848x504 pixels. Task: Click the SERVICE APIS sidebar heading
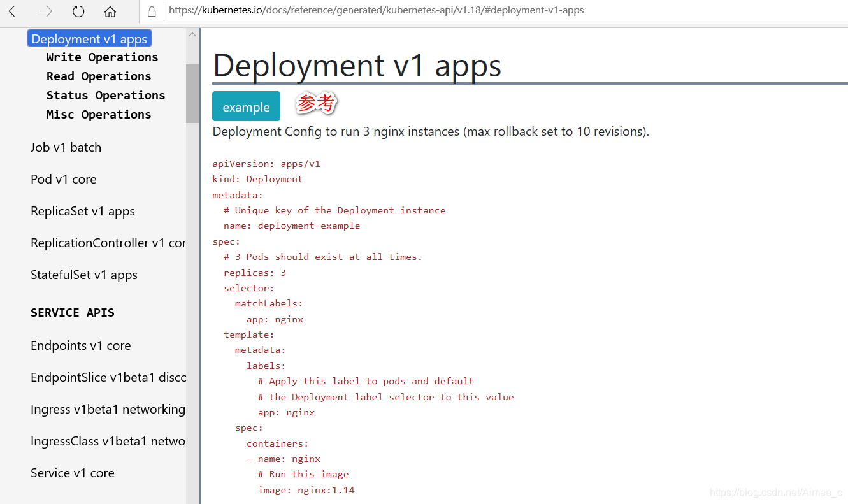point(73,313)
